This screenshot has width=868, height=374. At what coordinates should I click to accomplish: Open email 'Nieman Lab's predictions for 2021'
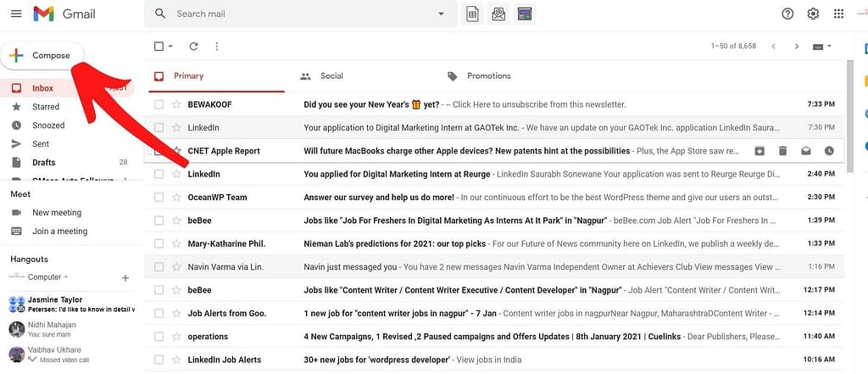coord(494,243)
